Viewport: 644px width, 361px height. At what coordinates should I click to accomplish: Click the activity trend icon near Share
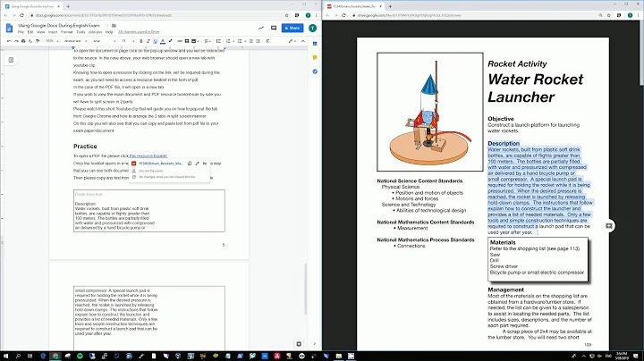[x=261, y=28]
